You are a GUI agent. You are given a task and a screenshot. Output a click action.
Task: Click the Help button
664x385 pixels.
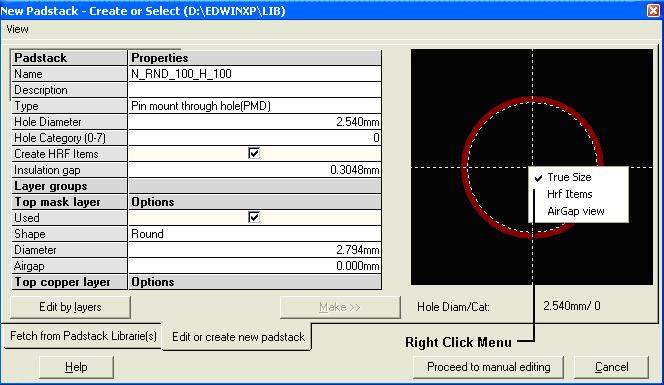pos(76,367)
